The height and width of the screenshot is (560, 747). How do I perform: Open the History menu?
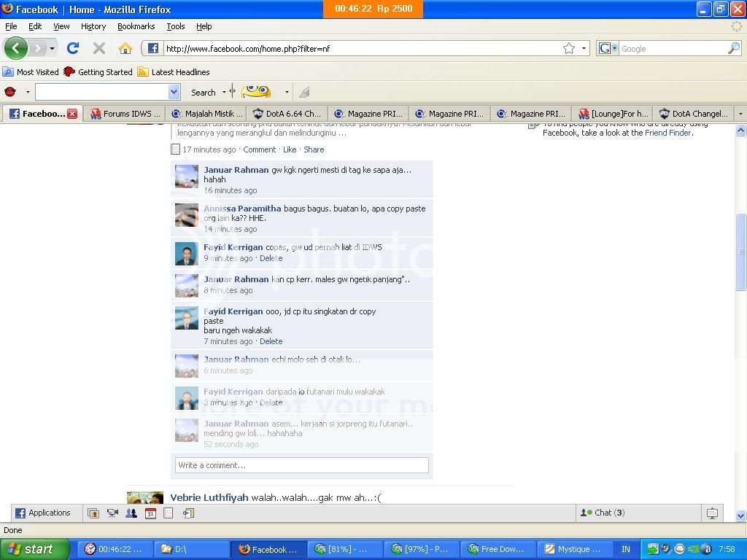click(x=93, y=26)
